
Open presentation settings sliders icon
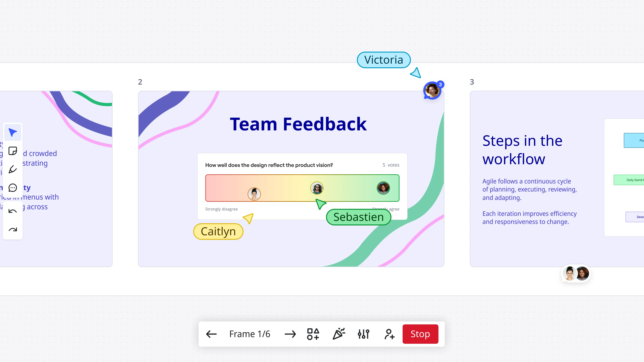[x=363, y=334]
